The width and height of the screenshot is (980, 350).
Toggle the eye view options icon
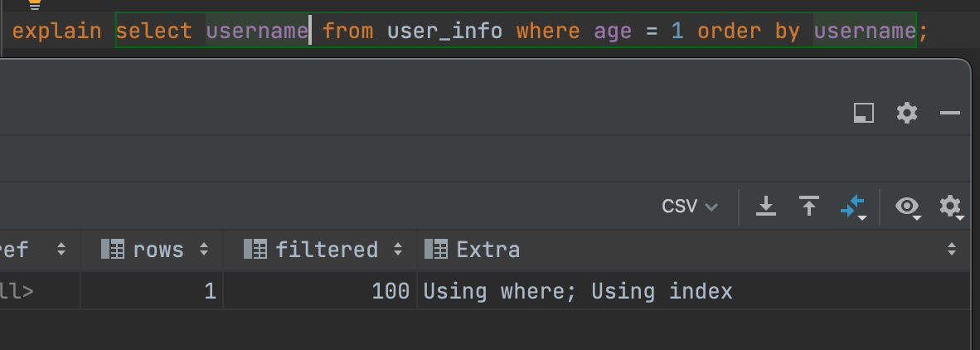tap(910, 207)
